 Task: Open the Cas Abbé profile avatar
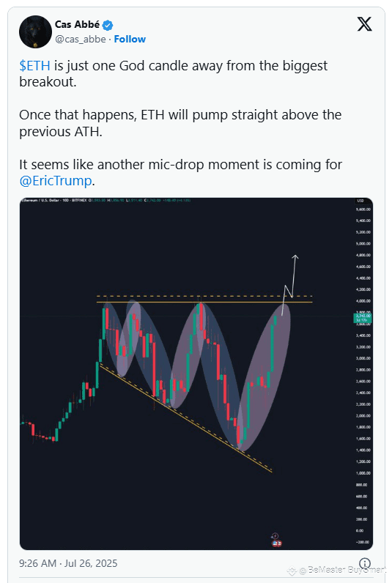[x=35, y=31]
